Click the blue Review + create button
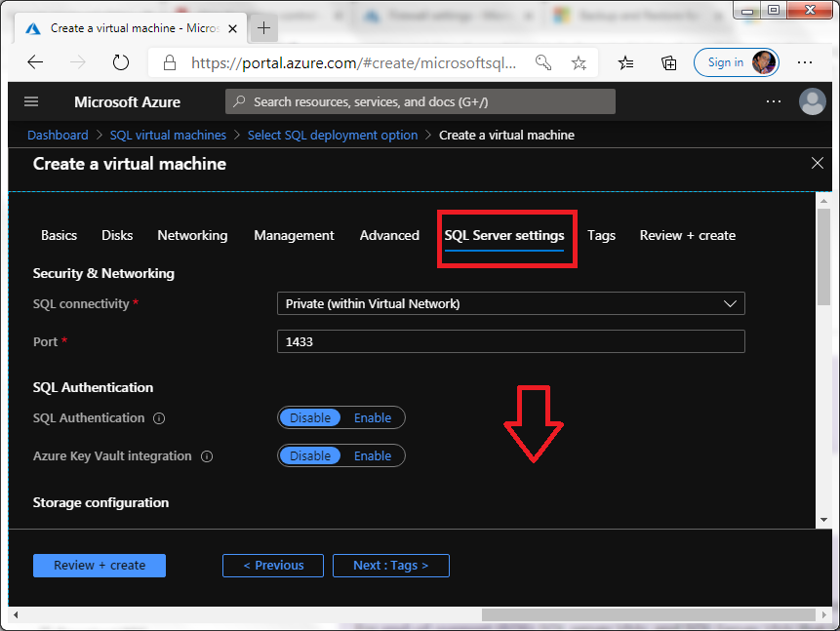 [100, 566]
